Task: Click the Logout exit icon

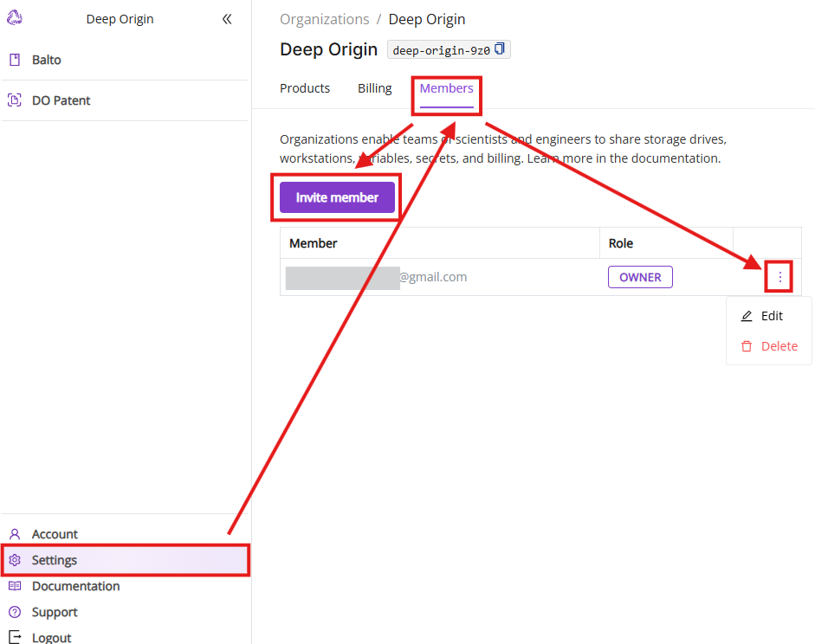Action: [x=14, y=637]
